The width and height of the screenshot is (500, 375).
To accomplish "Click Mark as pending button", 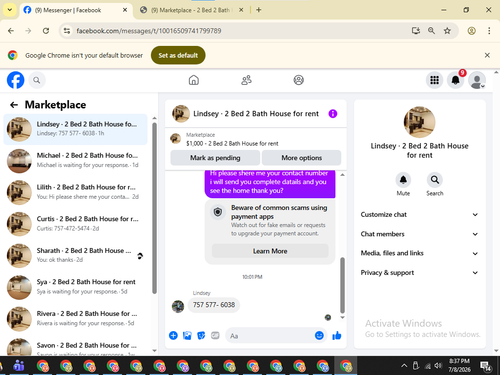I will pos(215,158).
